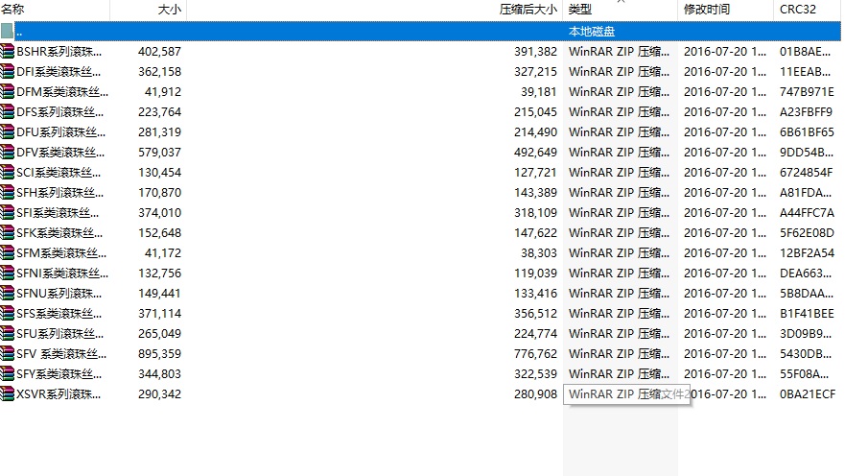Screen dimensions: 868x476
Task: Sort by the CRC32 column header
Action: tap(808, 10)
